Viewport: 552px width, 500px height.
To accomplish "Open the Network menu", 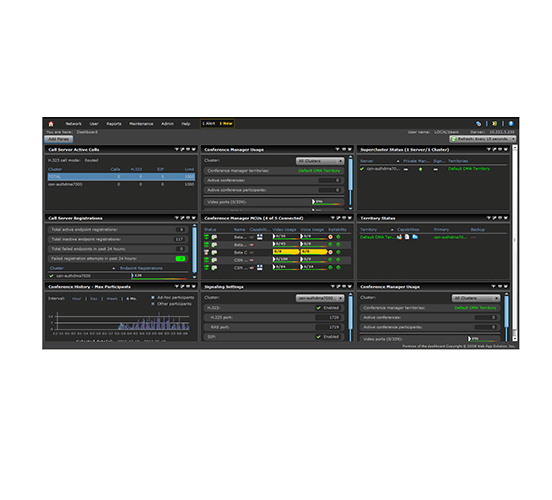I will [x=74, y=124].
